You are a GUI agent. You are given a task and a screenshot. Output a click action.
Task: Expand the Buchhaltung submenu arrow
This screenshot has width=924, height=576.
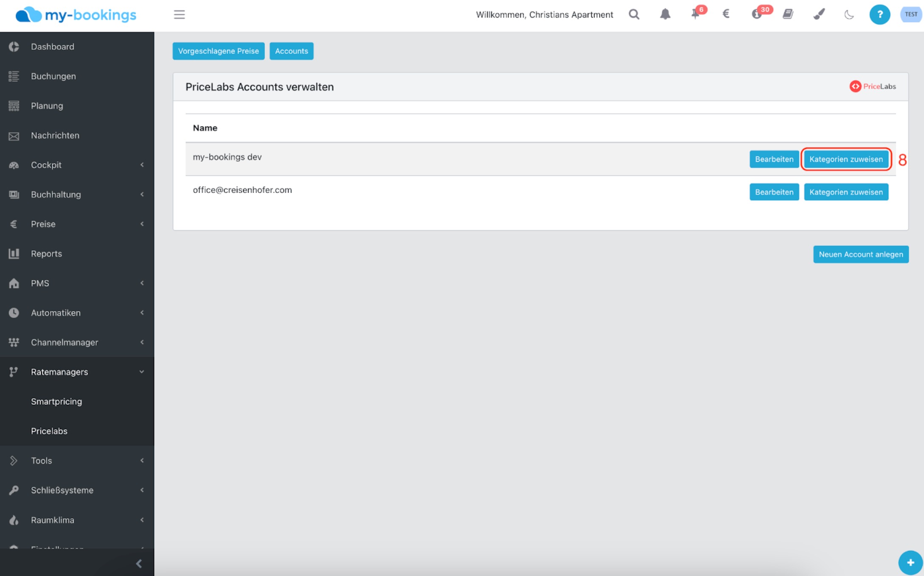[x=142, y=195]
